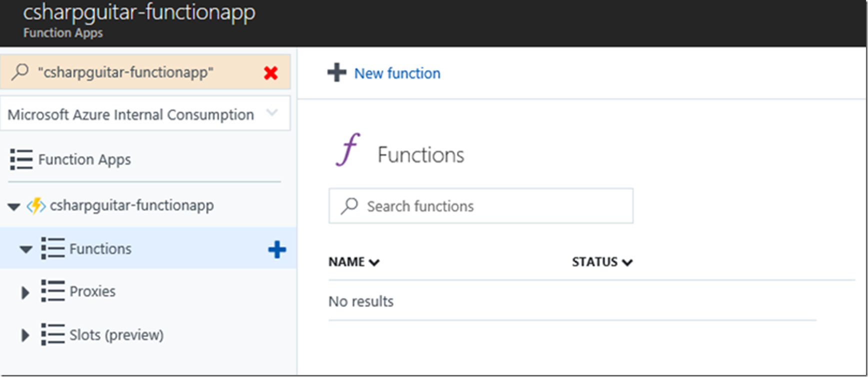This screenshot has height=377, width=868.
Task: Click the magnifier icon in Search functions
Action: 349,206
